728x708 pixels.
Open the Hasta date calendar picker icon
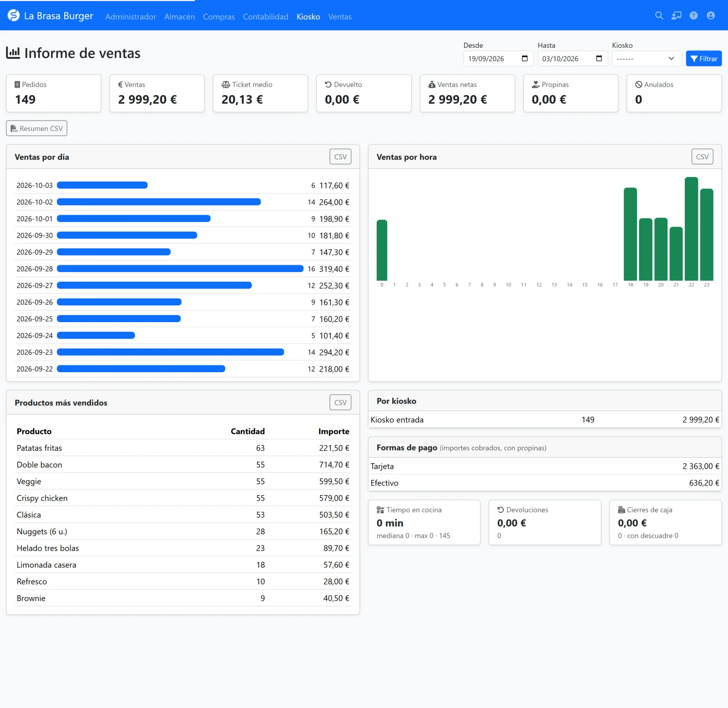point(599,58)
